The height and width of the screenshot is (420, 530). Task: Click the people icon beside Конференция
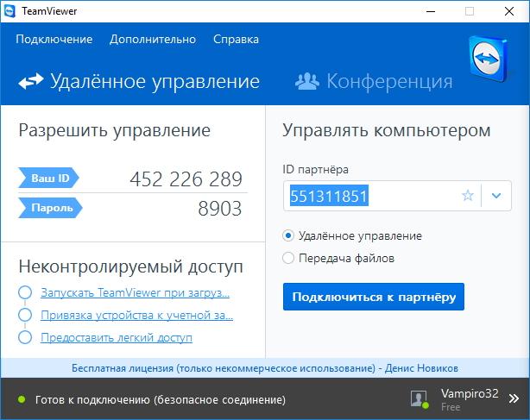pos(306,81)
